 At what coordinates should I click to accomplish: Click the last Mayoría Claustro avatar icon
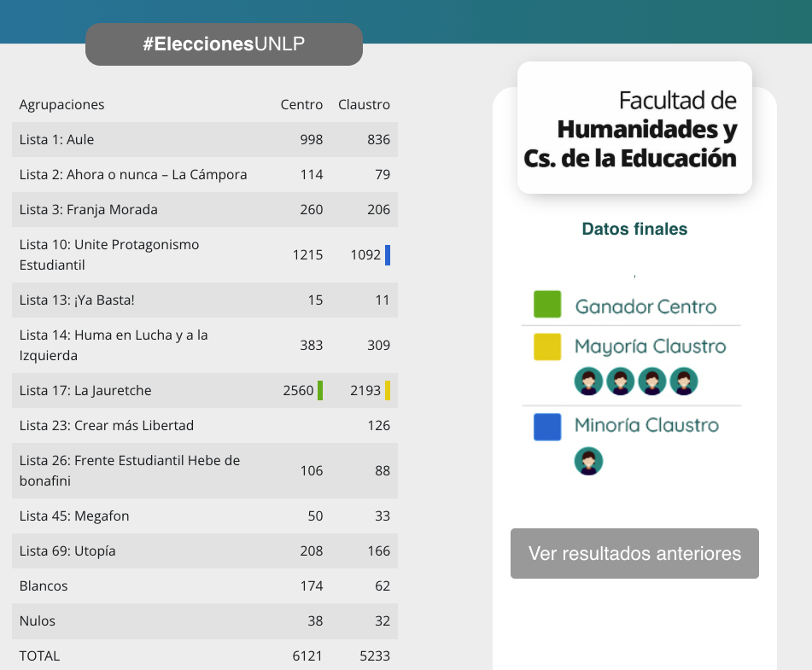click(683, 381)
